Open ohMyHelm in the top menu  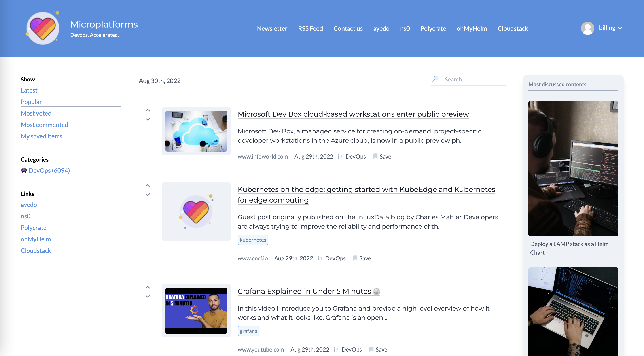[472, 28]
